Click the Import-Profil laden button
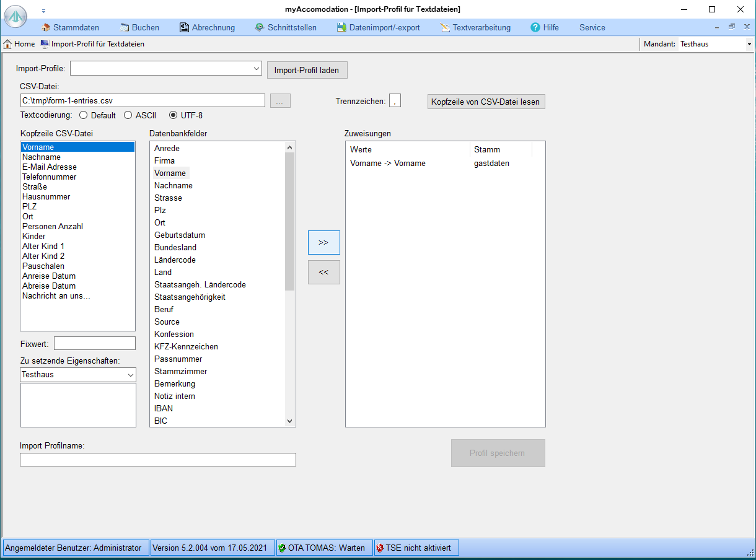 [x=307, y=70]
